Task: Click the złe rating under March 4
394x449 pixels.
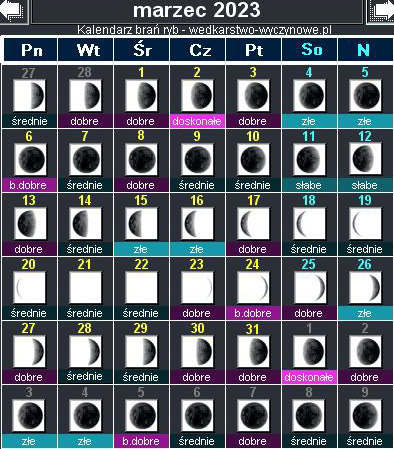Action: (309, 121)
